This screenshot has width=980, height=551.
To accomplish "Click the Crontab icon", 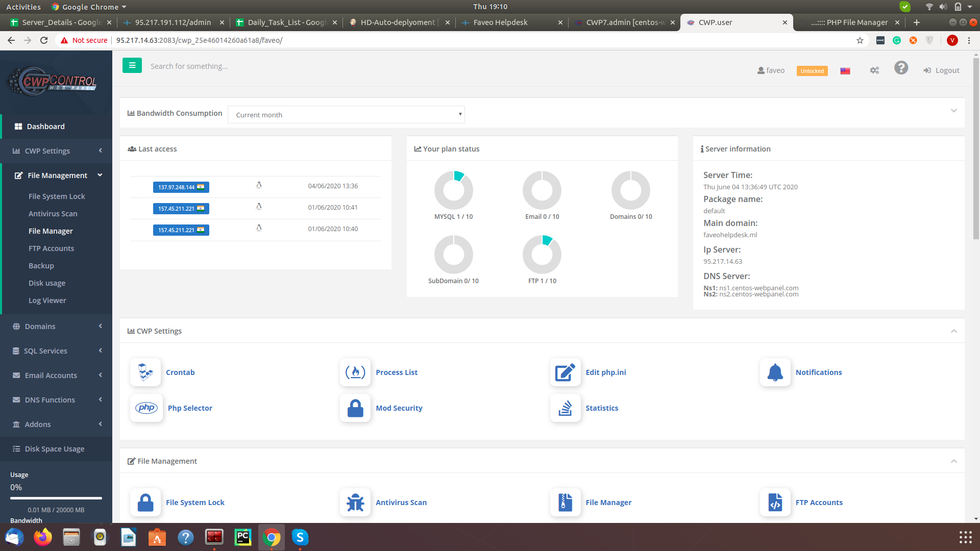I will (x=145, y=372).
